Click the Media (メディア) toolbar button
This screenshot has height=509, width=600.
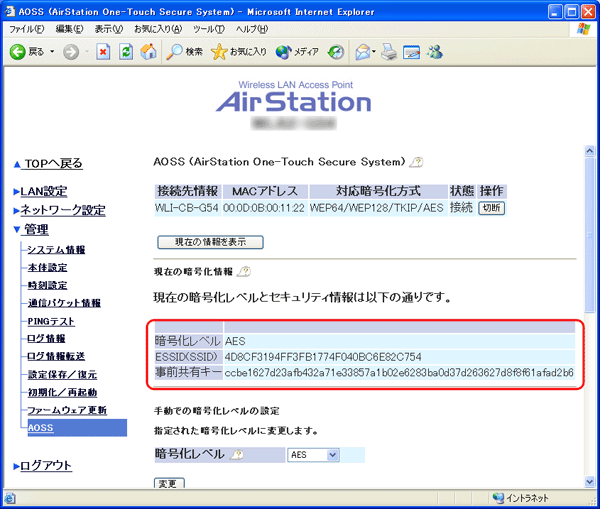[297, 52]
